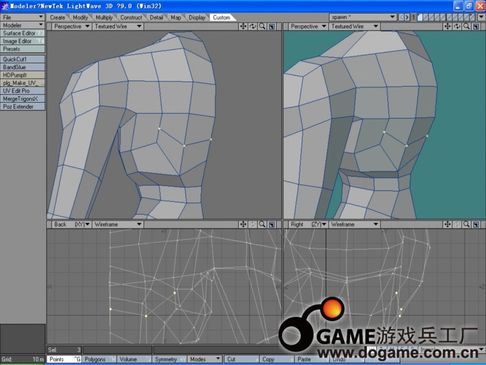The image size is (486, 365).
Task: Select foreground layer 1 button
Action: coord(421,17)
